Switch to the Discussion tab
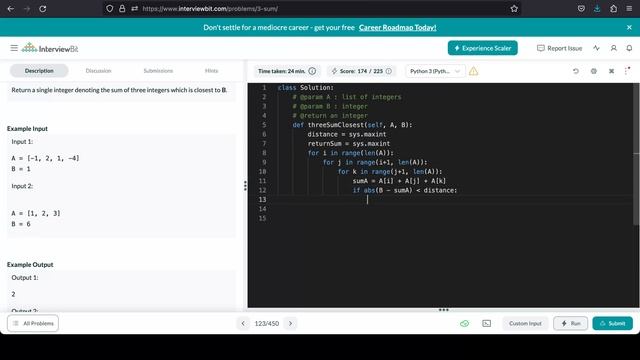 coord(98,71)
